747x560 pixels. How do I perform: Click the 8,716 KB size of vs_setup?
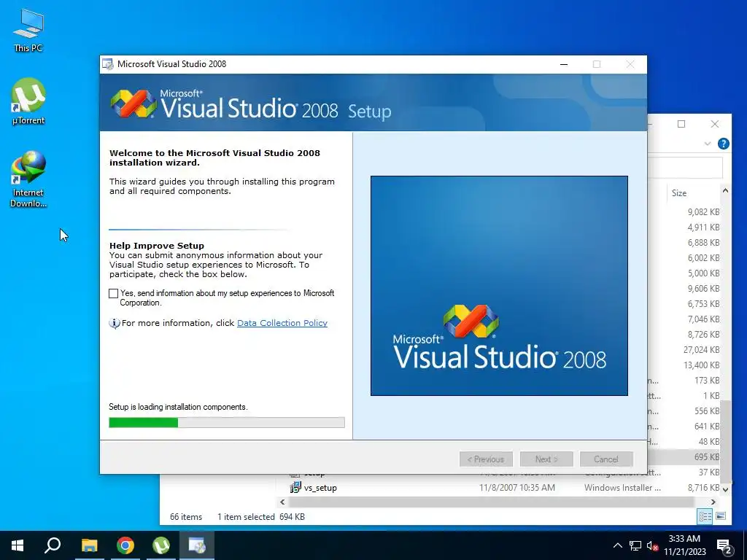(703, 488)
